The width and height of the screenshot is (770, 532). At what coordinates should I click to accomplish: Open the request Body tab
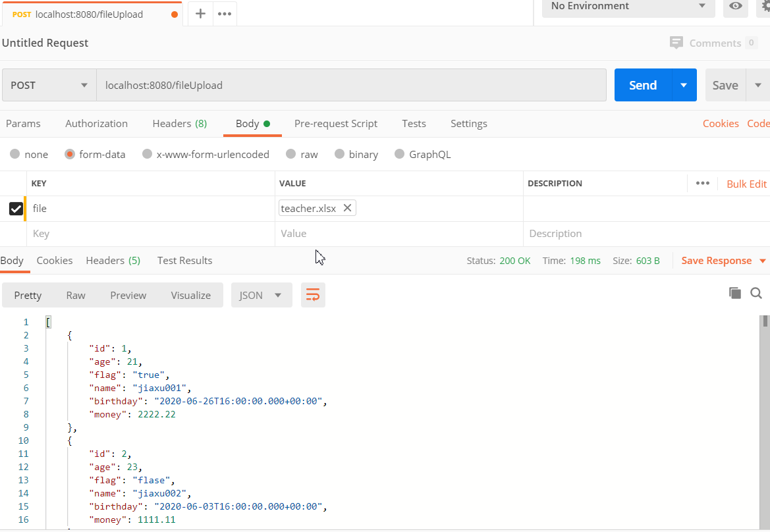252,124
